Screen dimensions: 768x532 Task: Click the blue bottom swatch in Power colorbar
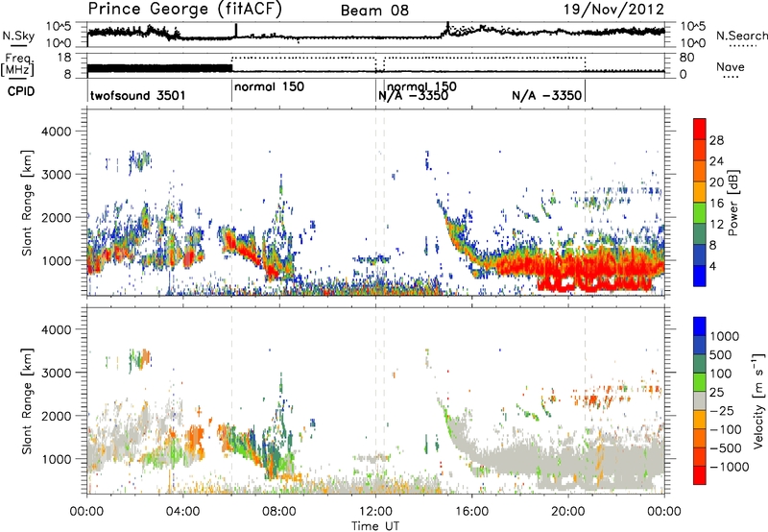click(x=700, y=277)
